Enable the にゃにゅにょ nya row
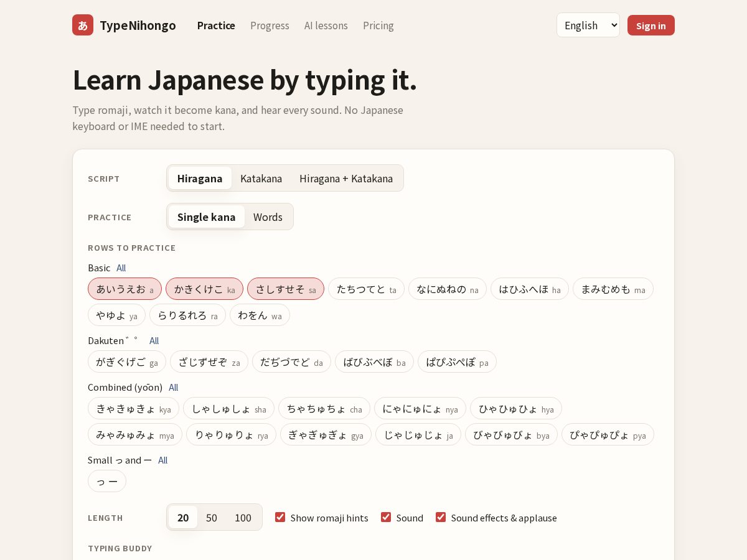The image size is (747, 560). click(x=420, y=408)
